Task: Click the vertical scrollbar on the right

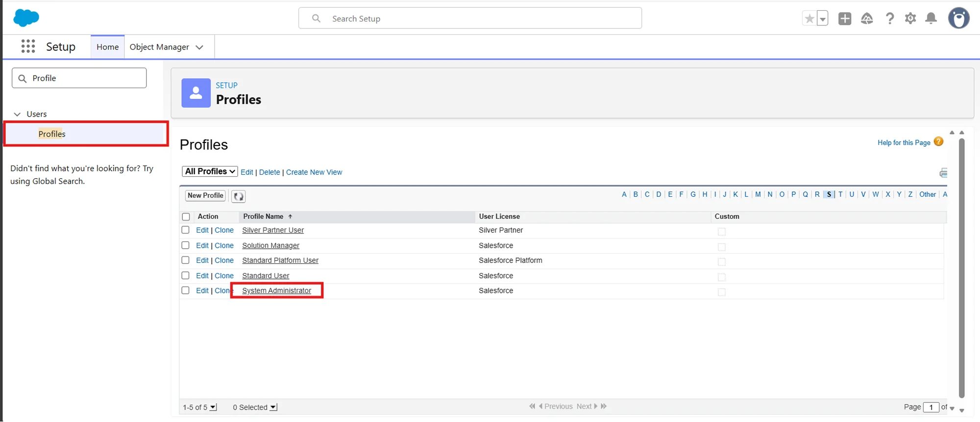Action: (961, 268)
